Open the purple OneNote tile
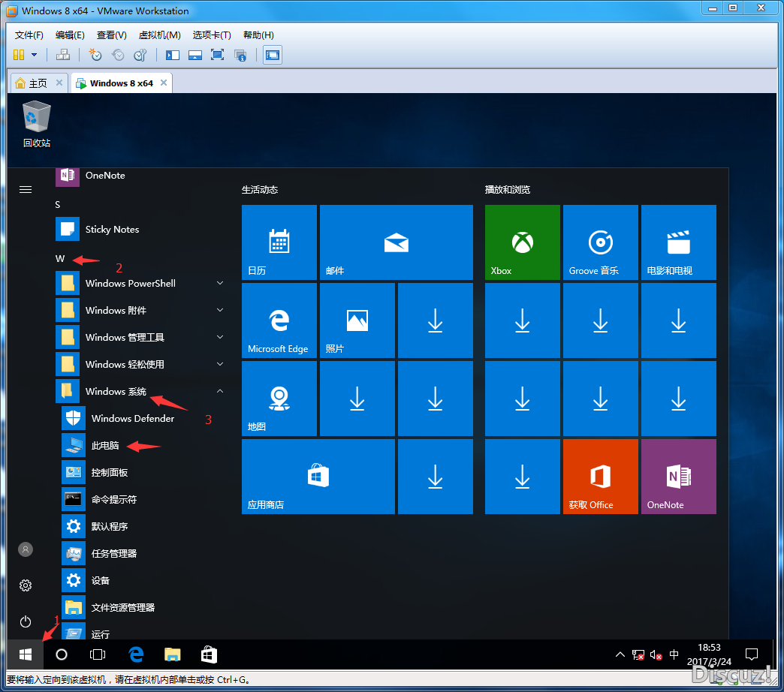Image resolution: width=784 pixels, height=692 pixels. 679,476
